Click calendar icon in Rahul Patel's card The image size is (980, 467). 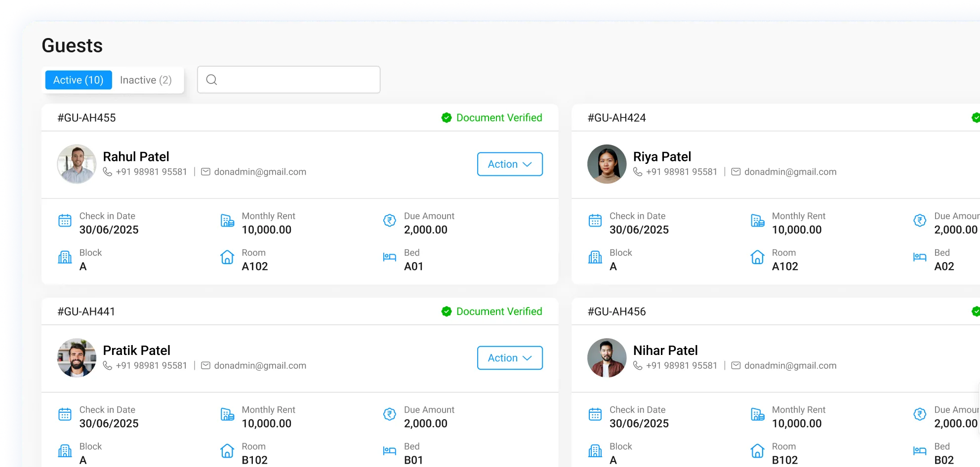click(x=65, y=221)
